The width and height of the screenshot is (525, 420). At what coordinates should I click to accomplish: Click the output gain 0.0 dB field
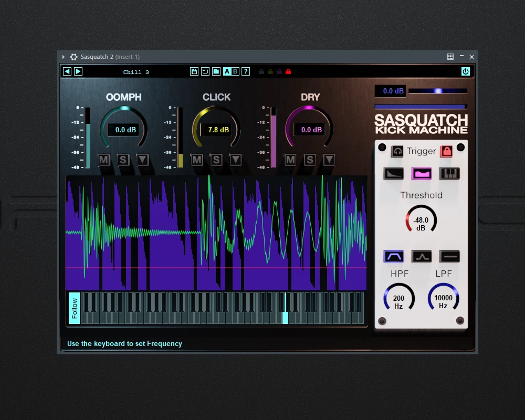pos(391,91)
